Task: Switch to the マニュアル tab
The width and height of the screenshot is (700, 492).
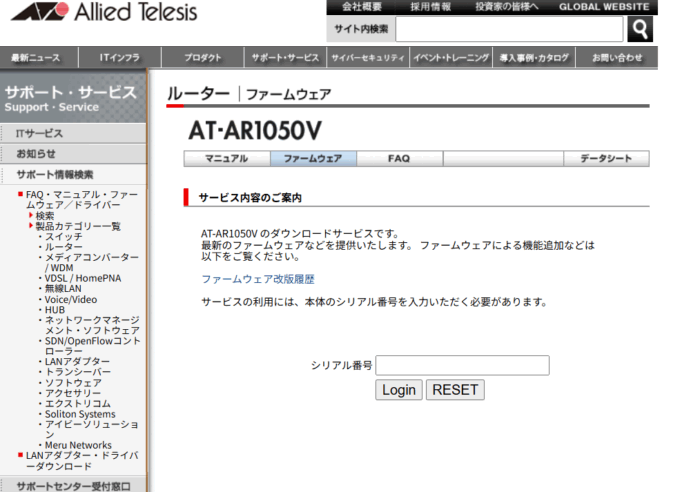Action: click(x=227, y=158)
